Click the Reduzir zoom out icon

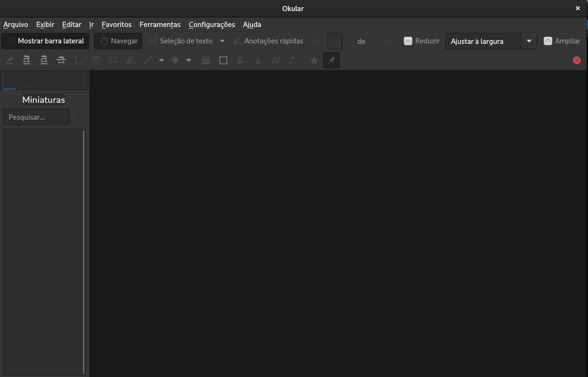click(x=408, y=41)
